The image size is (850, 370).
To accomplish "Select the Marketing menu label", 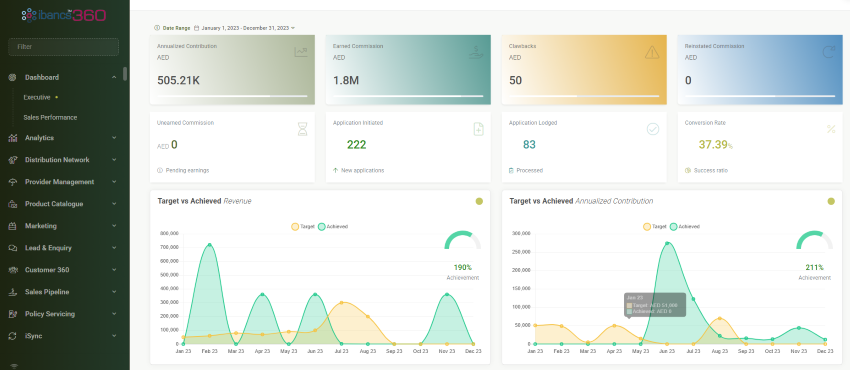I will point(41,226).
